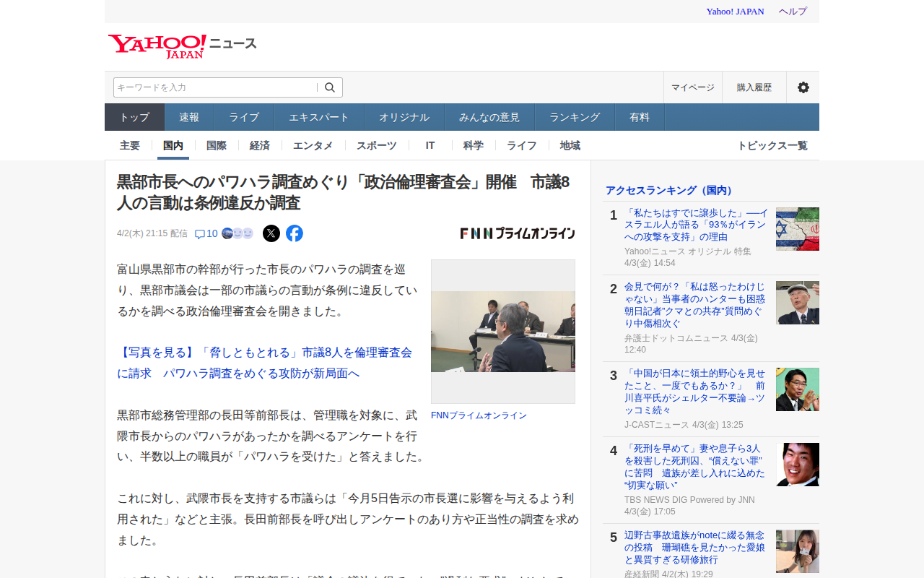Open the ヘルプ link

click(793, 12)
